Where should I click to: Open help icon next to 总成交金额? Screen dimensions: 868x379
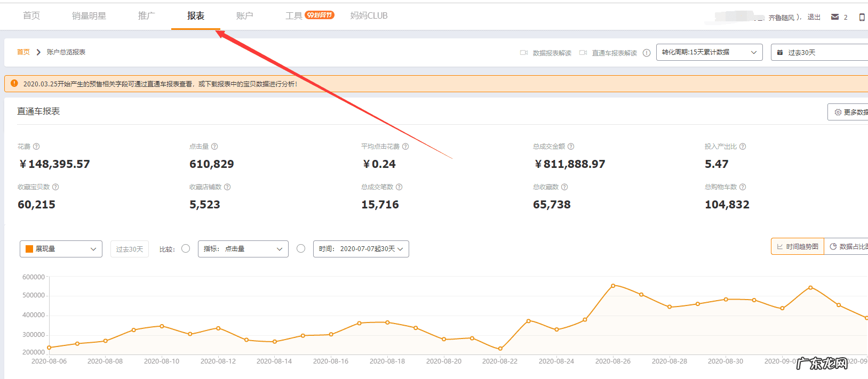pyautogui.click(x=571, y=147)
